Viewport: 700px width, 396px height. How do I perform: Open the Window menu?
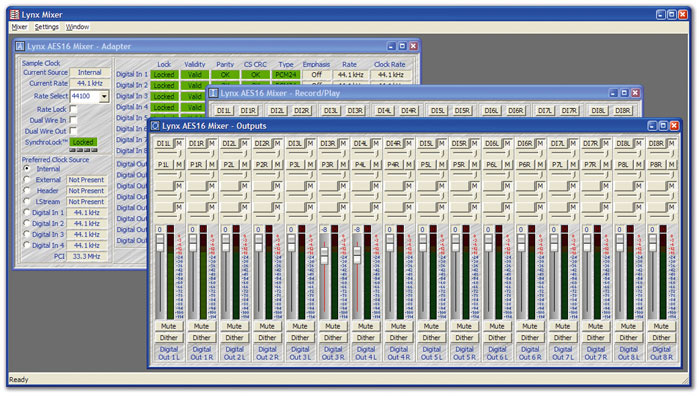pos(77,27)
